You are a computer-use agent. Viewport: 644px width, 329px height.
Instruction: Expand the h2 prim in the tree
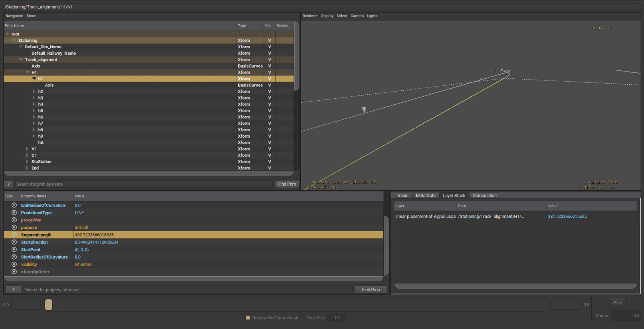(34, 92)
